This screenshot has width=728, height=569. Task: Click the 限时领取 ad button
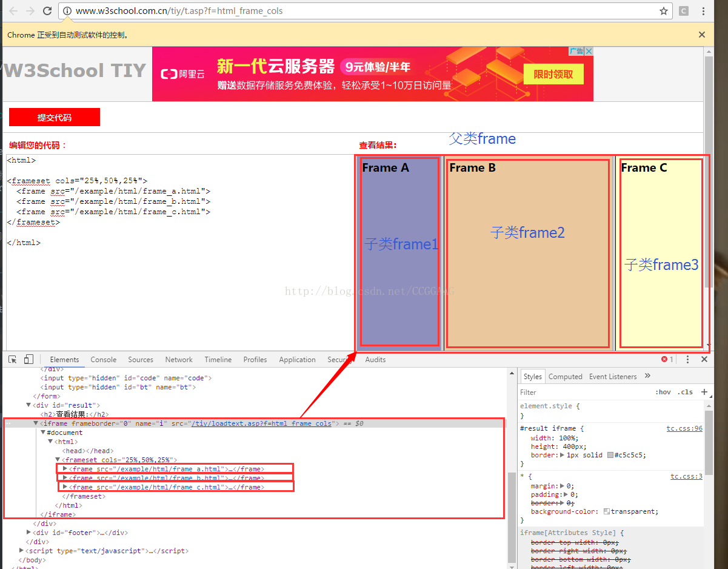click(x=553, y=74)
